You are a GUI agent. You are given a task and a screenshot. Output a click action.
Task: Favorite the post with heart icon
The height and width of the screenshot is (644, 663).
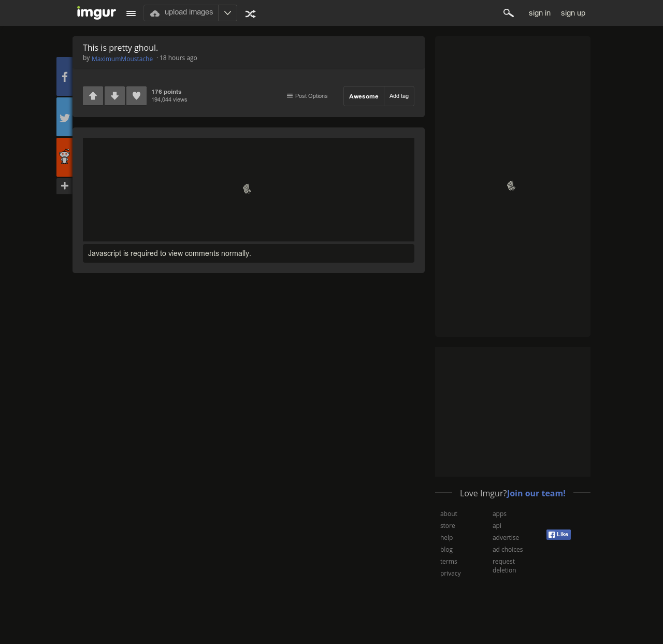[x=136, y=96]
